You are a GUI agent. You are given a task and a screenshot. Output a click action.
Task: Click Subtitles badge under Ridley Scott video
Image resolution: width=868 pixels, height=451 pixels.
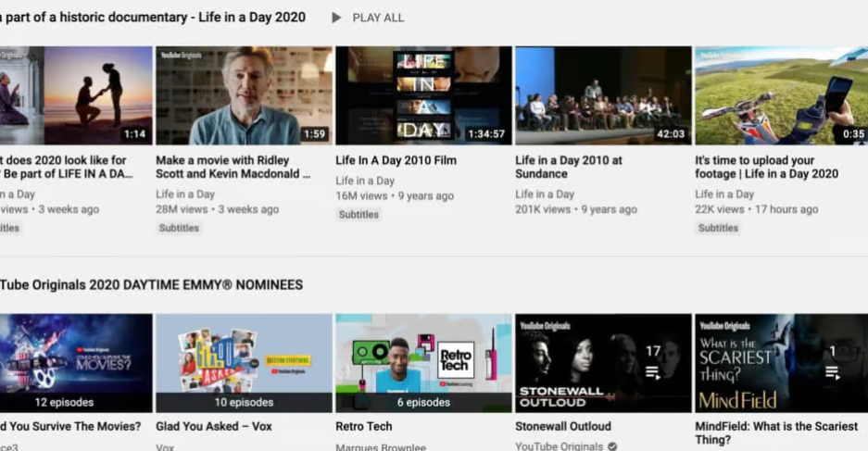click(179, 228)
